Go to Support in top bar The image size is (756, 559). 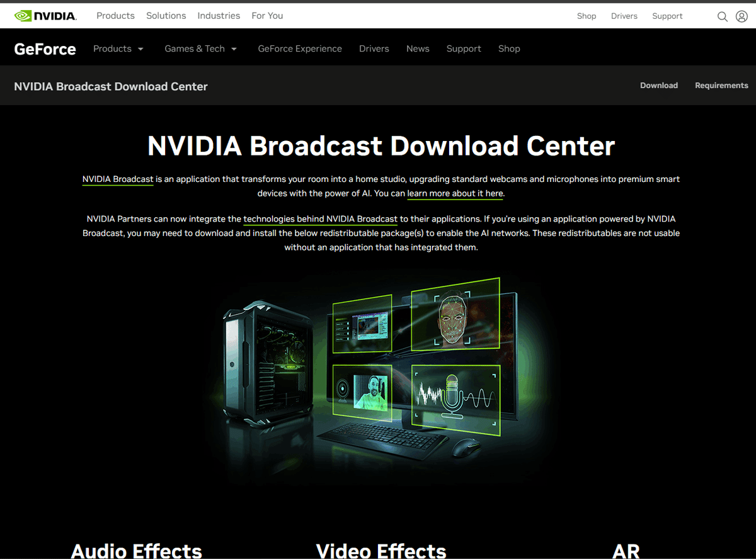(x=667, y=16)
